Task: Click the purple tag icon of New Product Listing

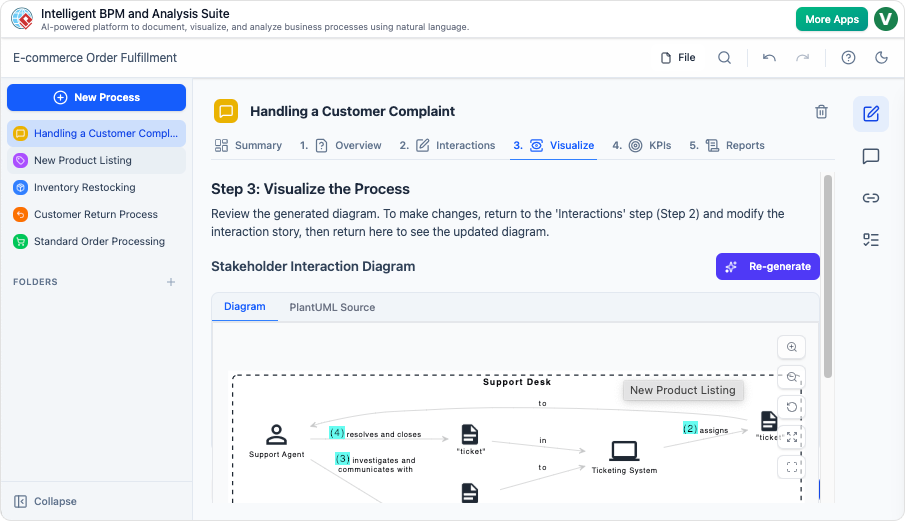Action: (20, 160)
